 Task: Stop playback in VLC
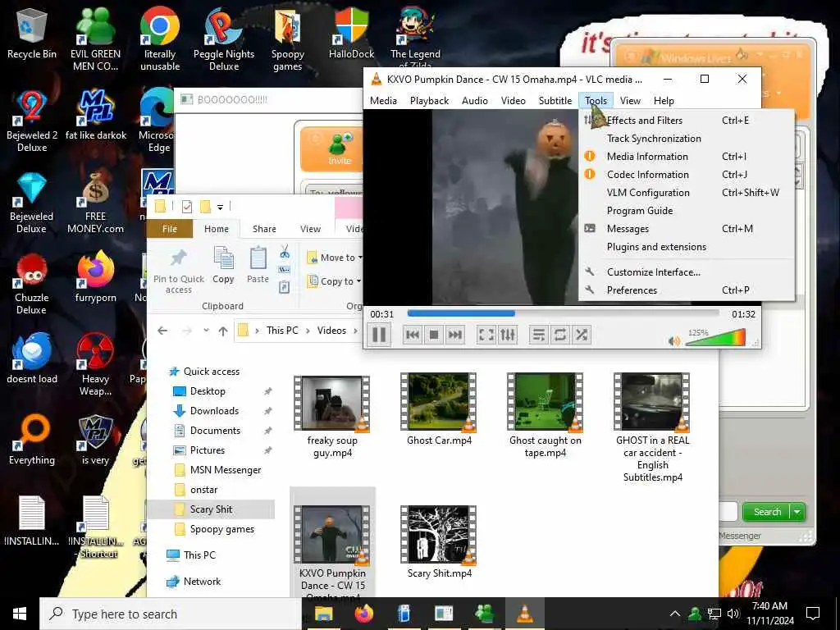pyautogui.click(x=434, y=335)
